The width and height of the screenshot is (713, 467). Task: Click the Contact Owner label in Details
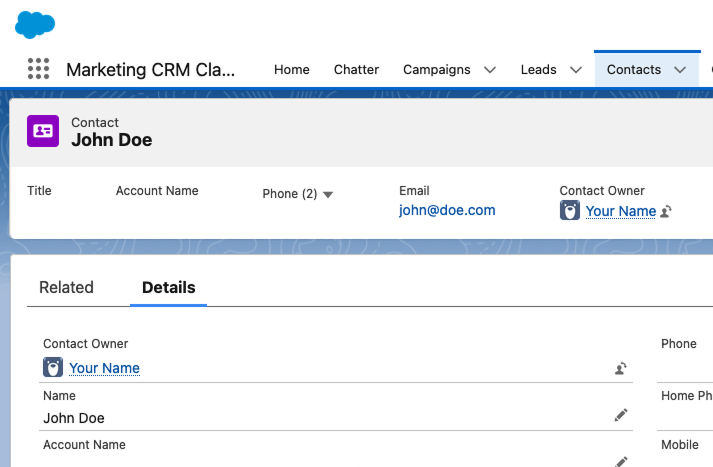[x=85, y=344]
